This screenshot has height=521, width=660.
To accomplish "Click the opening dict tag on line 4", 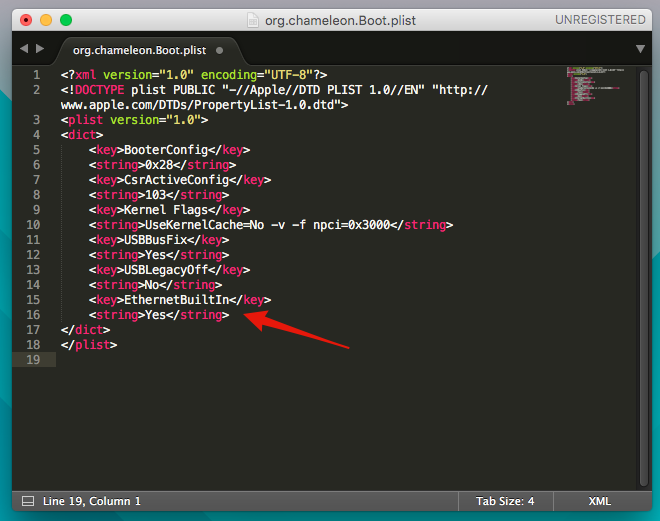I will [x=82, y=135].
